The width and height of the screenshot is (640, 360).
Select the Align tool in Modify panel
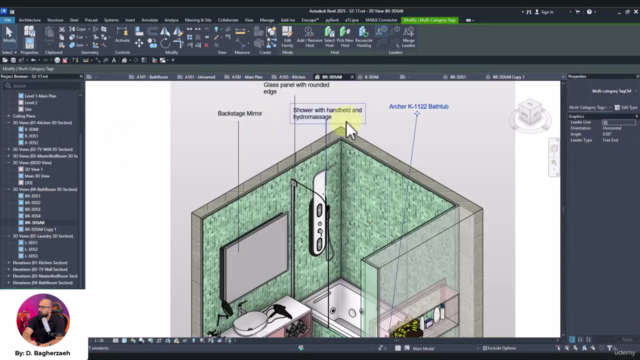(139, 31)
